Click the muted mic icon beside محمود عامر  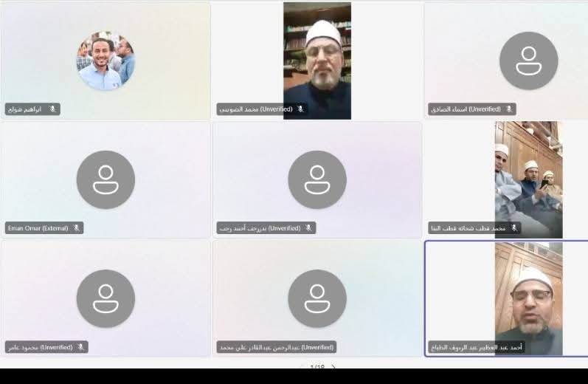80,346
